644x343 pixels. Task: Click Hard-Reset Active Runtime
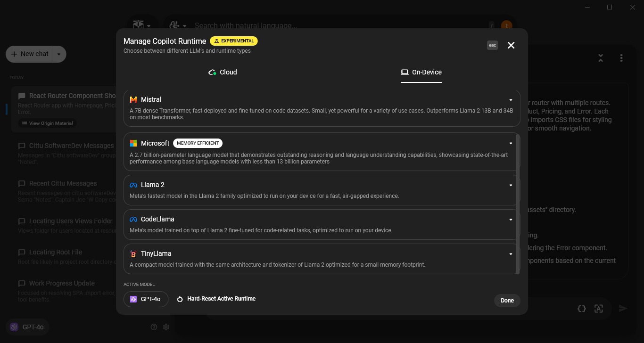pyautogui.click(x=216, y=299)
